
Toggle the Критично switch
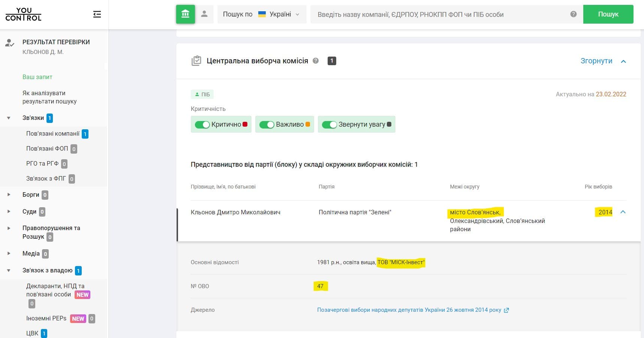point(202,124)
